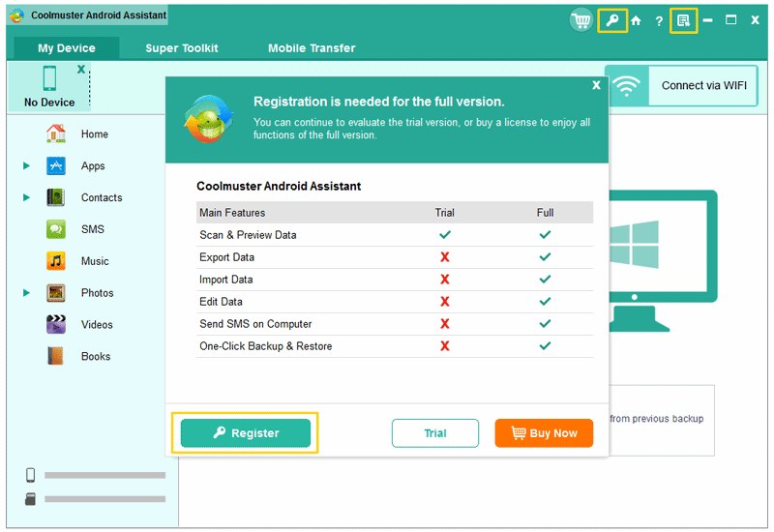Screen dimensions: 774x532
Task: Click the Apps icon in sidebar
Action: 56,165
